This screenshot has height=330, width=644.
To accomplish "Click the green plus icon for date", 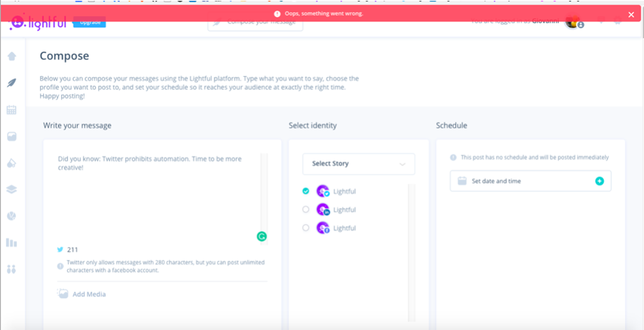I will coord(599,181).
